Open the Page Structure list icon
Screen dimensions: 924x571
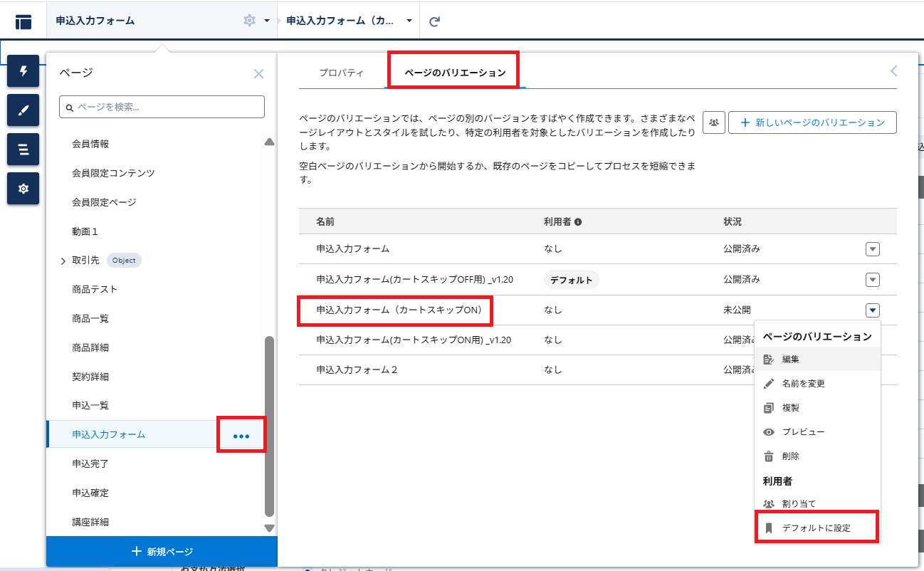pyautogui.click(x=23, y=150)
